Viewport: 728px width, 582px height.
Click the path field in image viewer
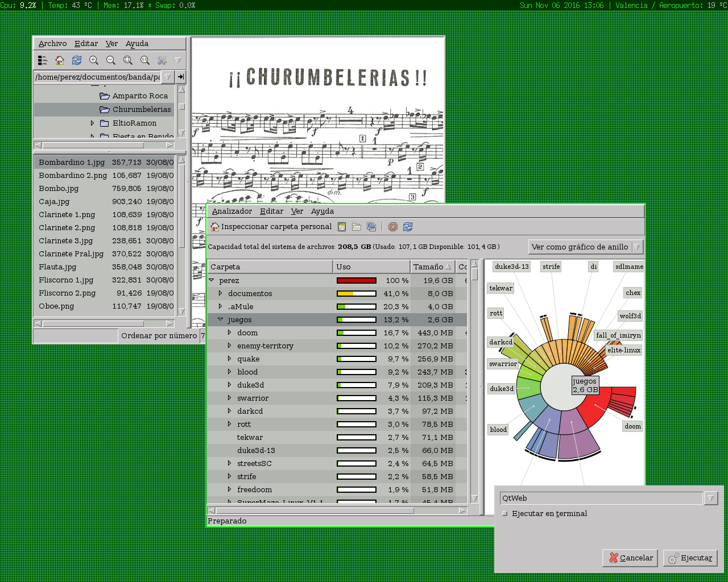pyautogui.click(x=98, y=77)
